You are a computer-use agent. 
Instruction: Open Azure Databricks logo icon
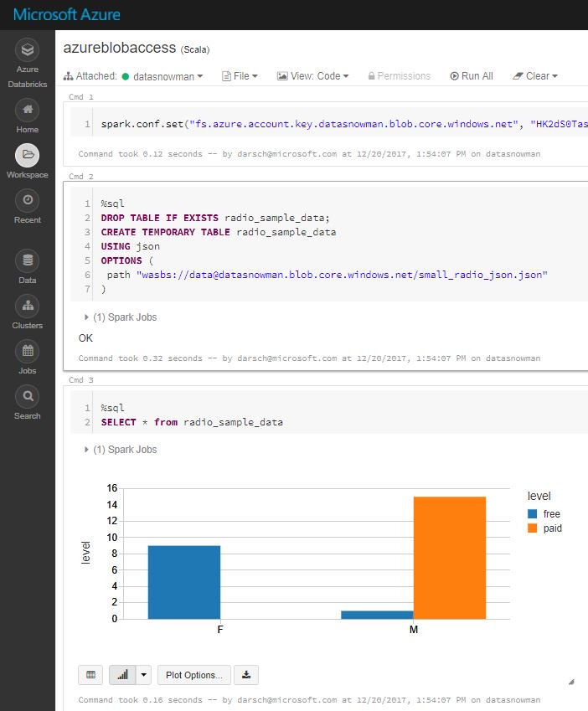click(x=27, y=50)
